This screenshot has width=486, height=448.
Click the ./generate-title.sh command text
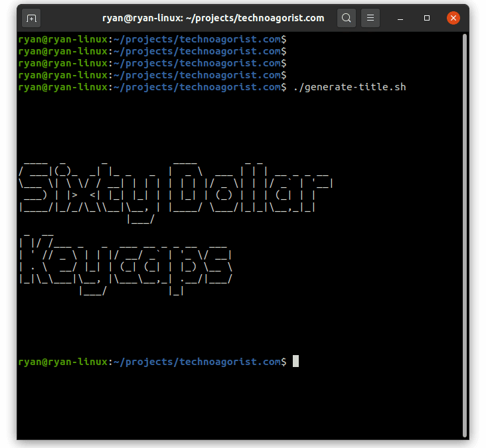click(x=349, y=88)
